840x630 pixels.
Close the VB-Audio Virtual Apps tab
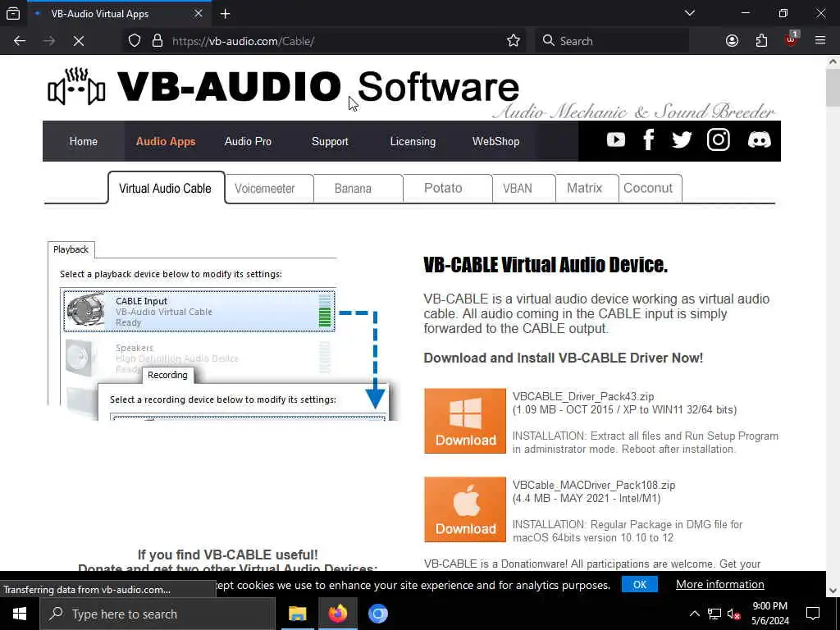pos(199,14)
